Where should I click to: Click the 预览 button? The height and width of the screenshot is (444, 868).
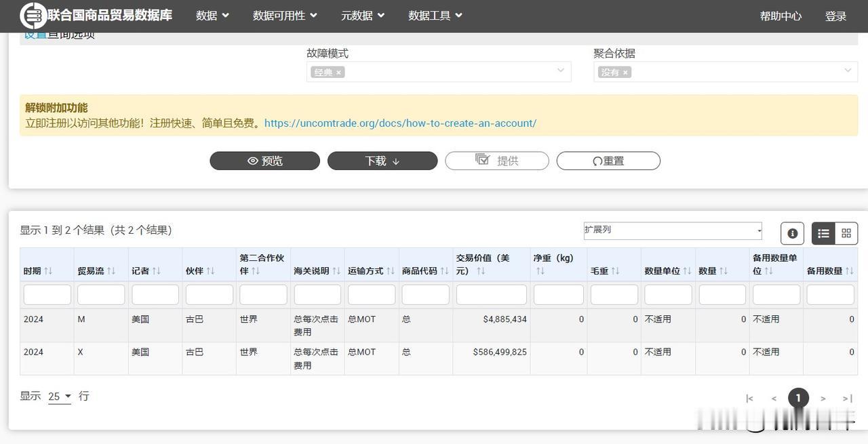[264, 161]
